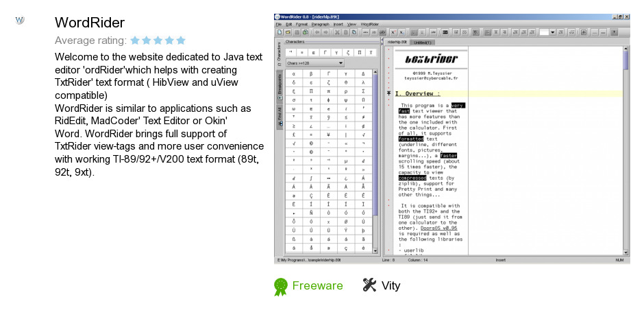
Task: Click the Vity tools icon
Action: [369, 285]
